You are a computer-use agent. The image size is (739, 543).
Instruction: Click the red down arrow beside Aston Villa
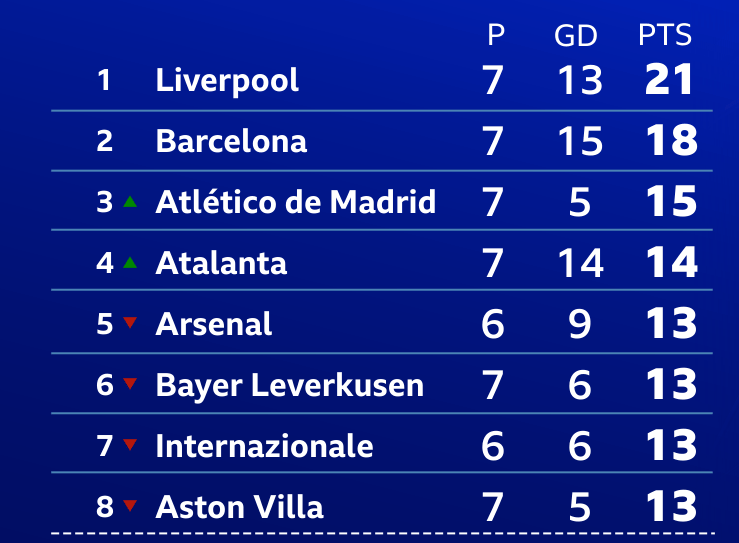[x=129, y=506]
